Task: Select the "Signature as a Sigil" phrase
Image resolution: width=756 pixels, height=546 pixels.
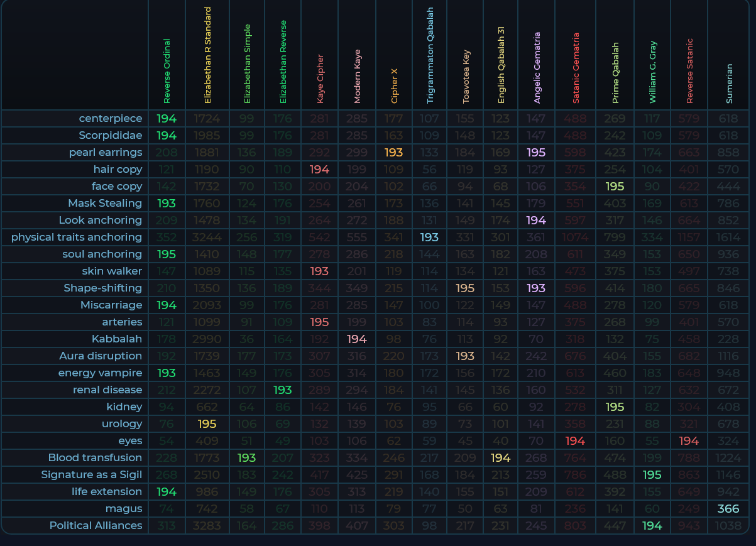Action: 92,475
